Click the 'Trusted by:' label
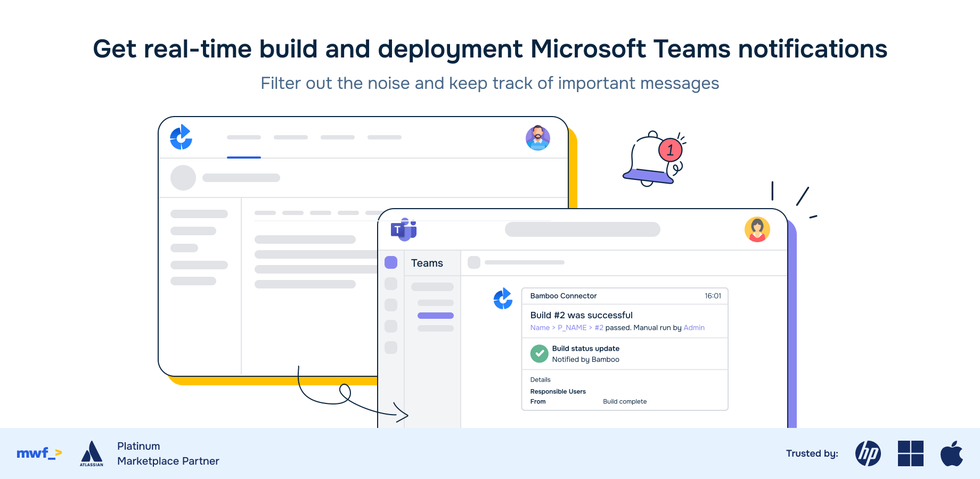 (x=812, y=453)
